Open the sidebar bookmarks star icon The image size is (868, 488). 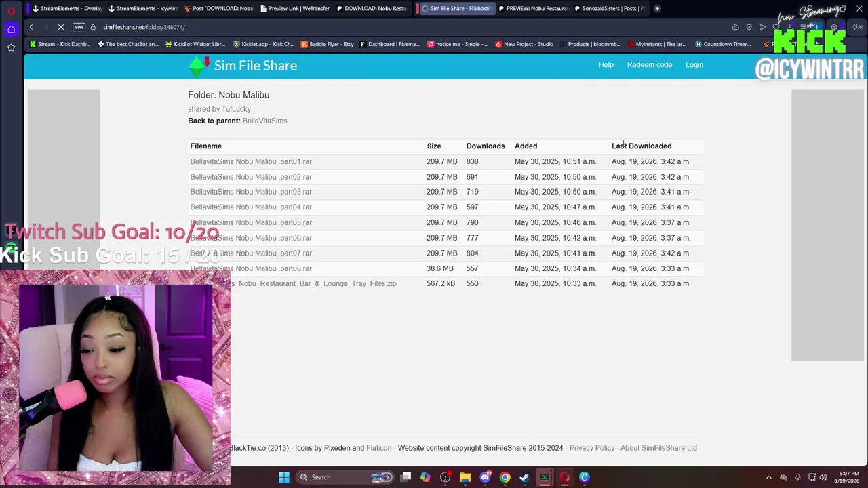pos(11,47)
